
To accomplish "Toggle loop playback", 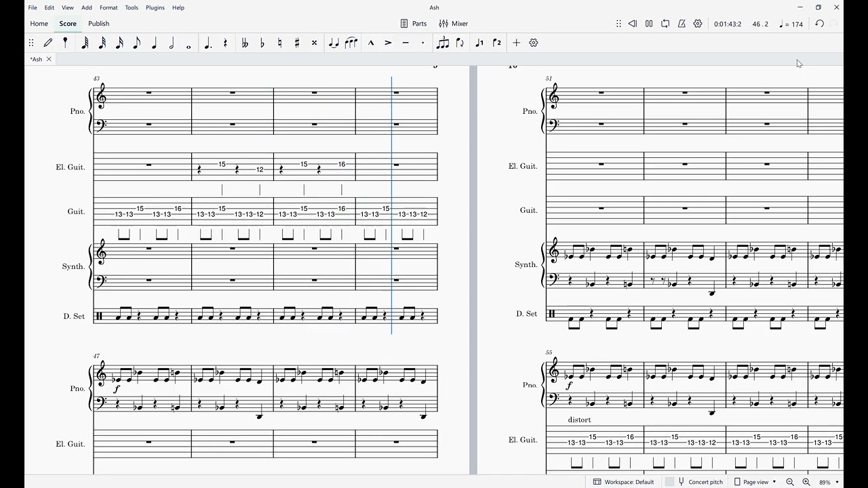I will [x=665, y=24].
